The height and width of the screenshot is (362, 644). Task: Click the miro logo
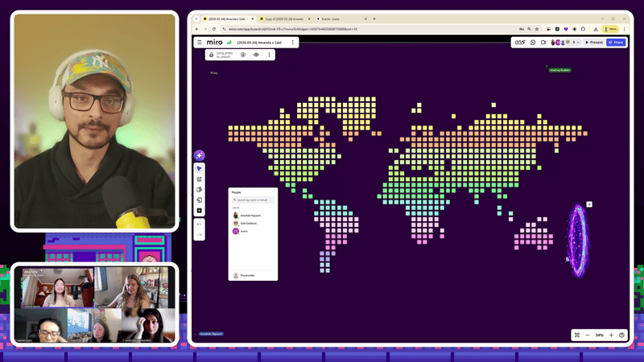click(x=214, y=43)
